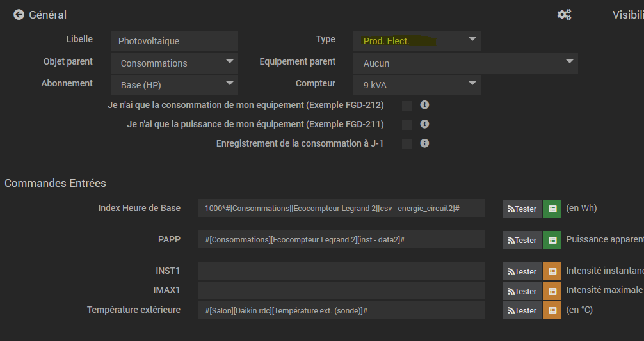Click the Libelle field containing Photovoltaique
The height and width of the screenshot is (341, 644).
174,41
